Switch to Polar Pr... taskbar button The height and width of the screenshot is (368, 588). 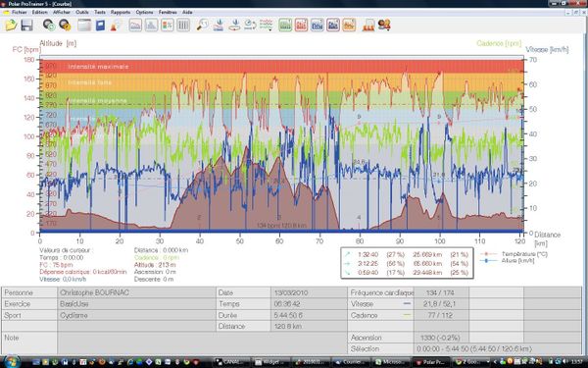(x=431, y=362)
